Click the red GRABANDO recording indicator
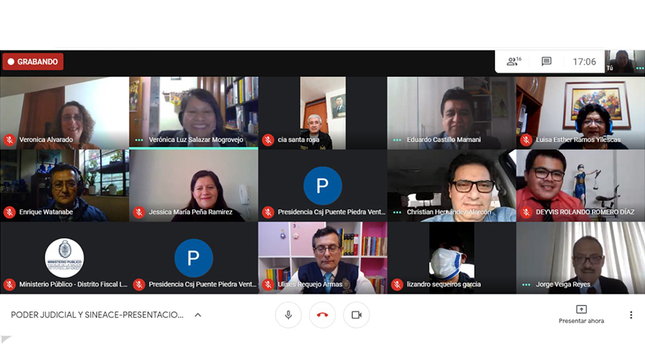Screen dimensions: 645x363 pyautogui.click(x=33, y=62)
